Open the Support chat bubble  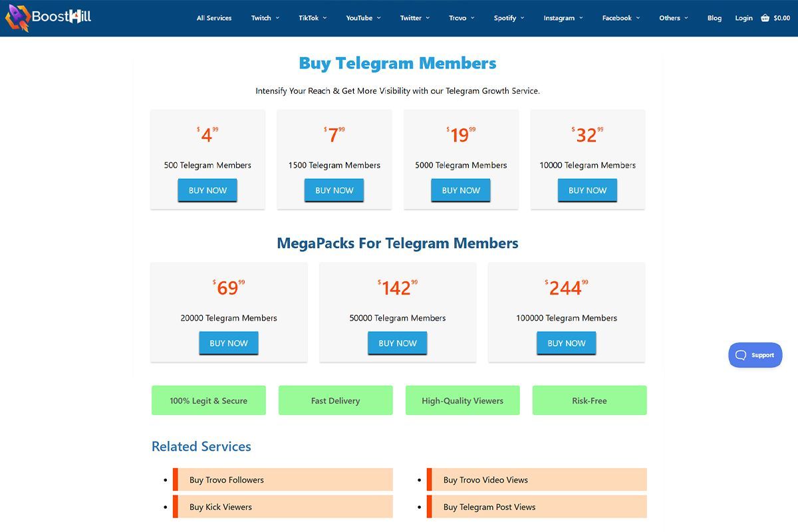755,355
